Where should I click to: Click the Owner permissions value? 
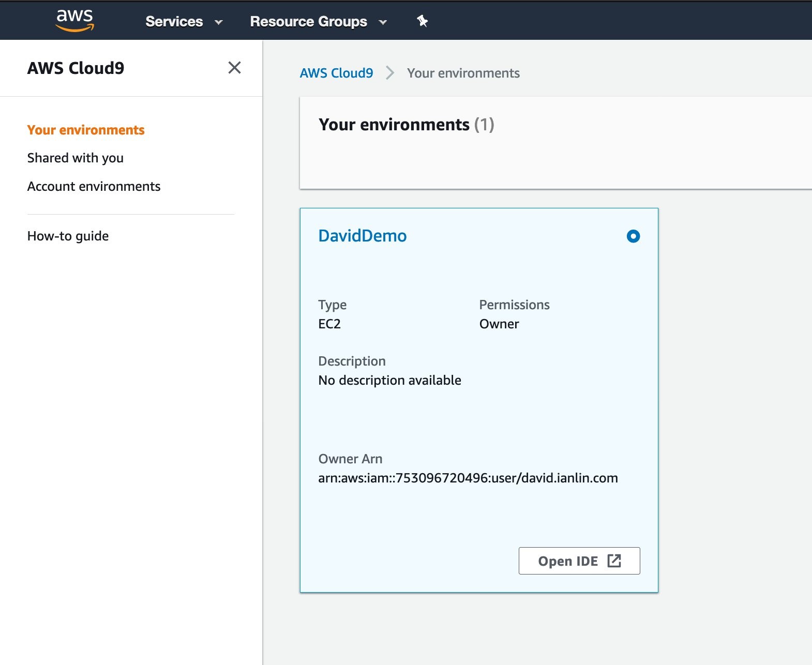pyautogui.click(x=499, y=324)
